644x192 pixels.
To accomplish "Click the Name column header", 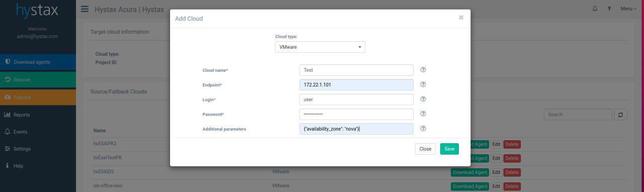I will (100, 131).
